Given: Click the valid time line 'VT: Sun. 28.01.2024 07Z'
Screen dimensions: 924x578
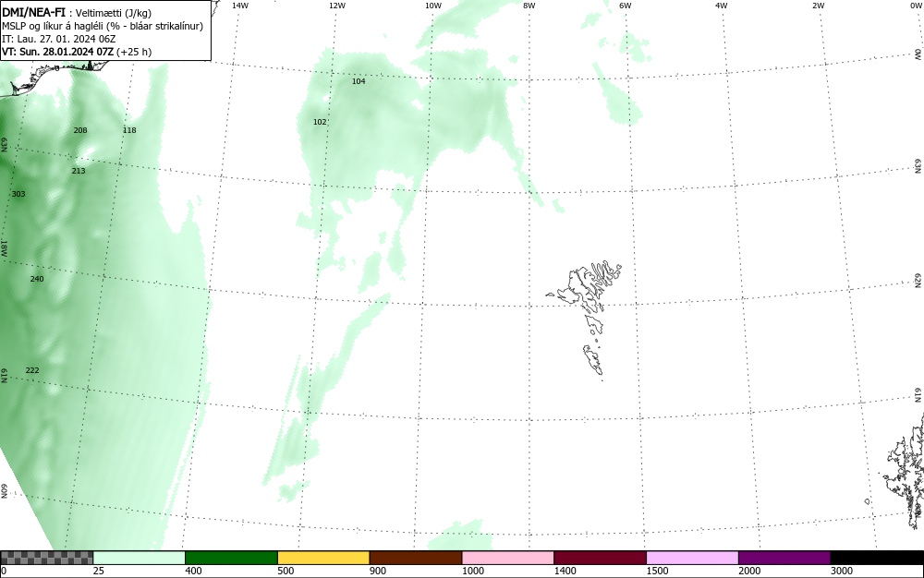Looking at the screenshot, I should 58,52.
